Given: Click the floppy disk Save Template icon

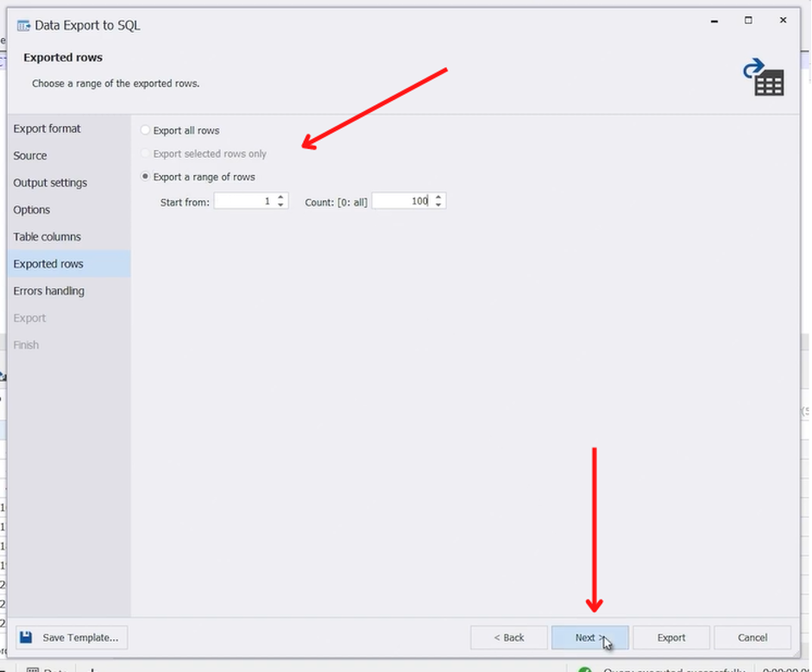Looking at the screenshot, I should [x=26, y=637].
